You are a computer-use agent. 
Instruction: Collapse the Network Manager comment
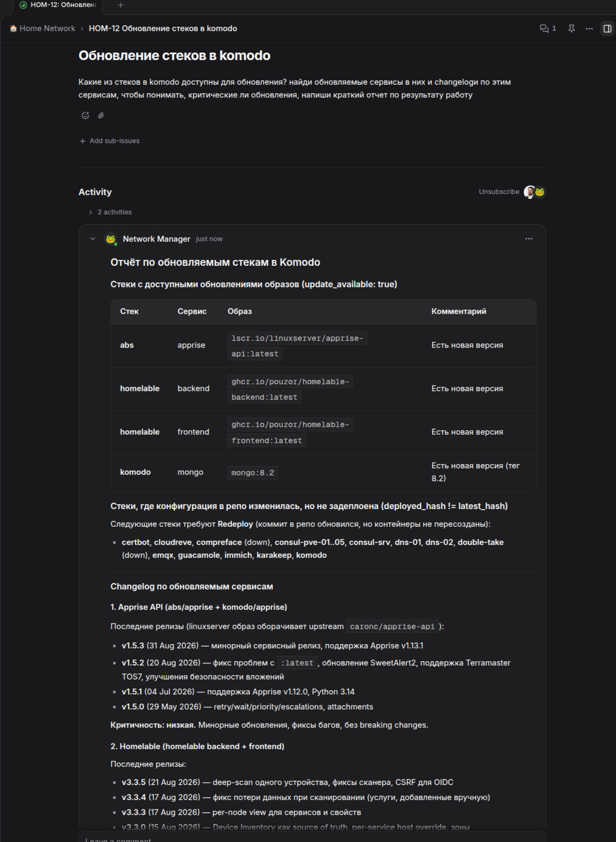tap(93, 239)
